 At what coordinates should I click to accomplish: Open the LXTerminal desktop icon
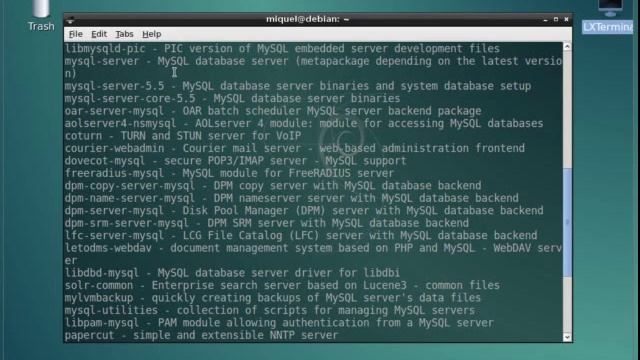coord(609,17)
